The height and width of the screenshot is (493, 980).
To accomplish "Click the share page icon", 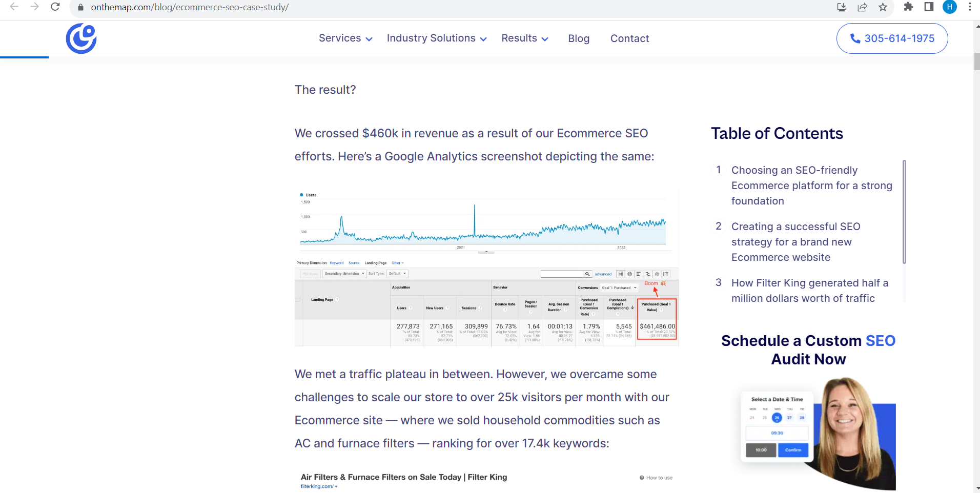I will (863, 7).
